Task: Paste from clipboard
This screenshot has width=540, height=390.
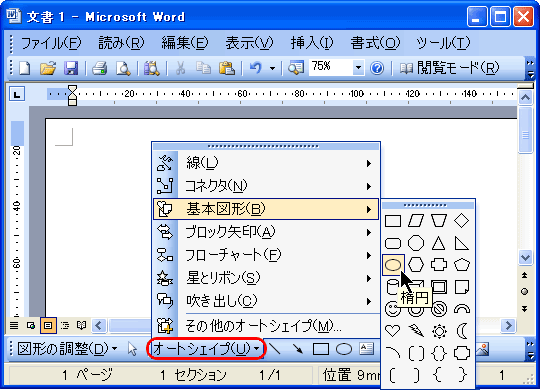Action: [x=227, y=68]
